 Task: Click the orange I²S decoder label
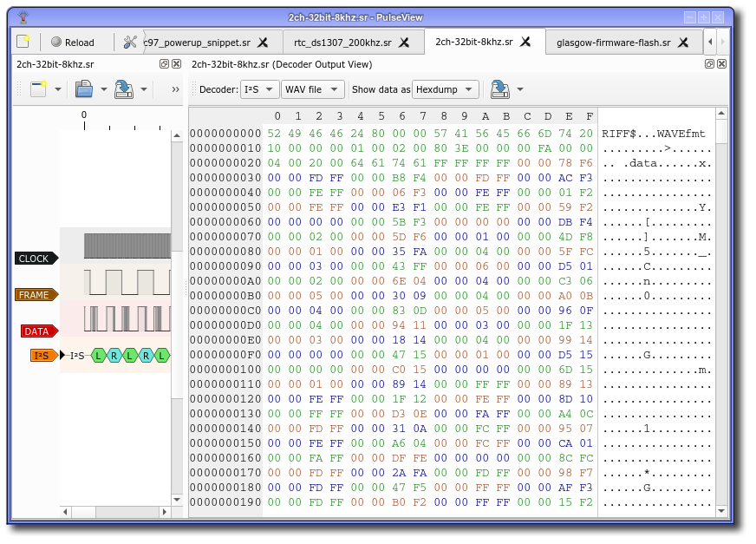coord(44,356)
